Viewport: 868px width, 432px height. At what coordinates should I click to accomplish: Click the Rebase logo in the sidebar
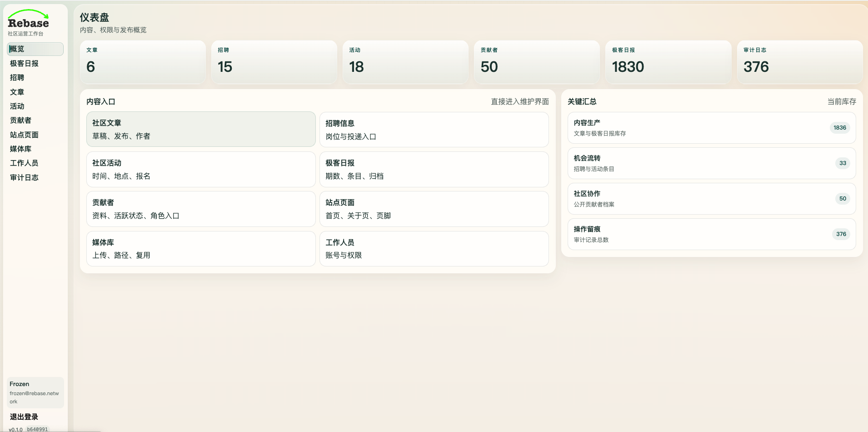click(28, 20)
